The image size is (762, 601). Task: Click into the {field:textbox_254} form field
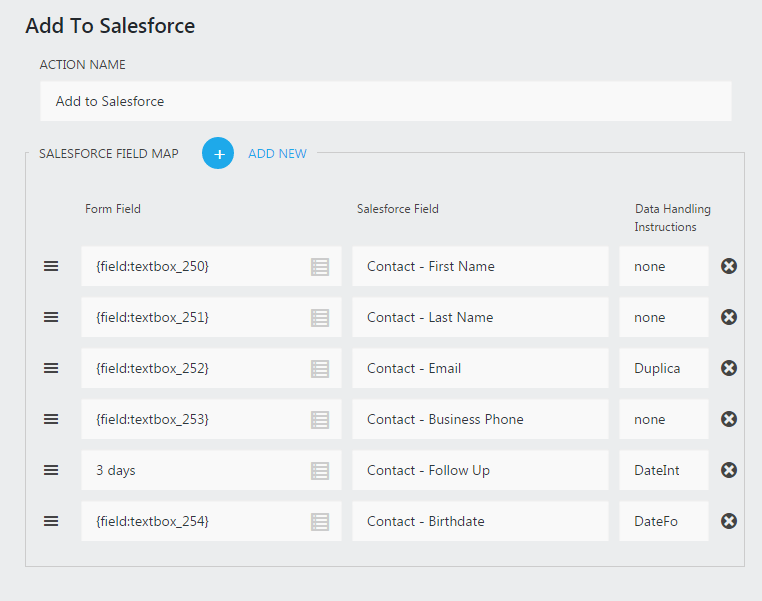(195, 522)
